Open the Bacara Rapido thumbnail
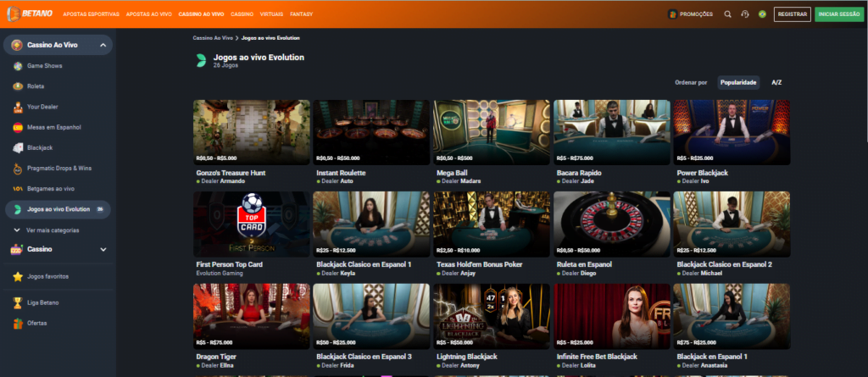This screenshot has width=868, height=377. pyautogui.click(x=612, y=132)
